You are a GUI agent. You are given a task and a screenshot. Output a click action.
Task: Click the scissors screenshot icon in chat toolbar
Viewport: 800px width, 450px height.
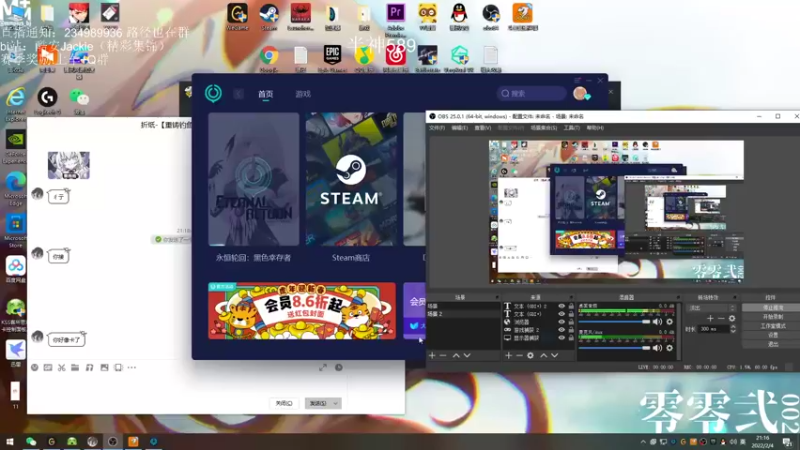click(62, 367)
